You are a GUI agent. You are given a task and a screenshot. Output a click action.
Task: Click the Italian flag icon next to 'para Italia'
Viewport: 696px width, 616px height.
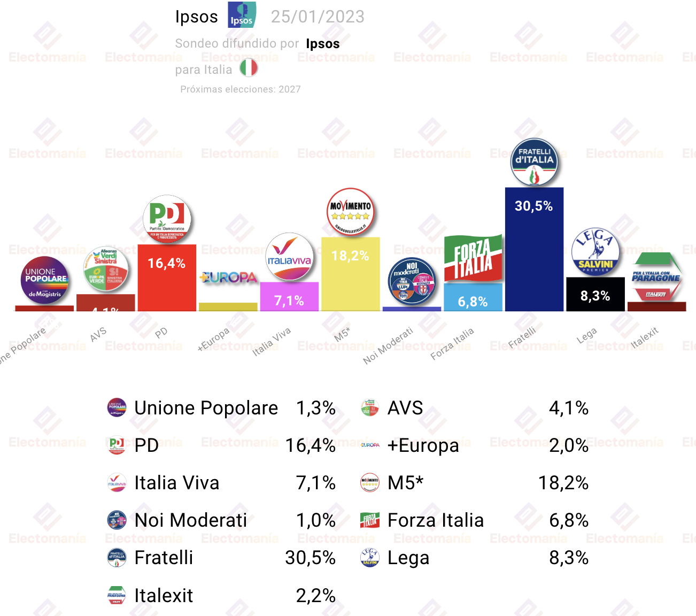(x=249, y=68)
